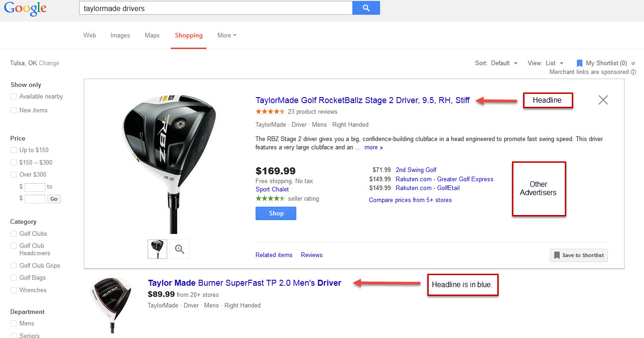
Task: Expand the More navigation menu
Action: point(226,35)
